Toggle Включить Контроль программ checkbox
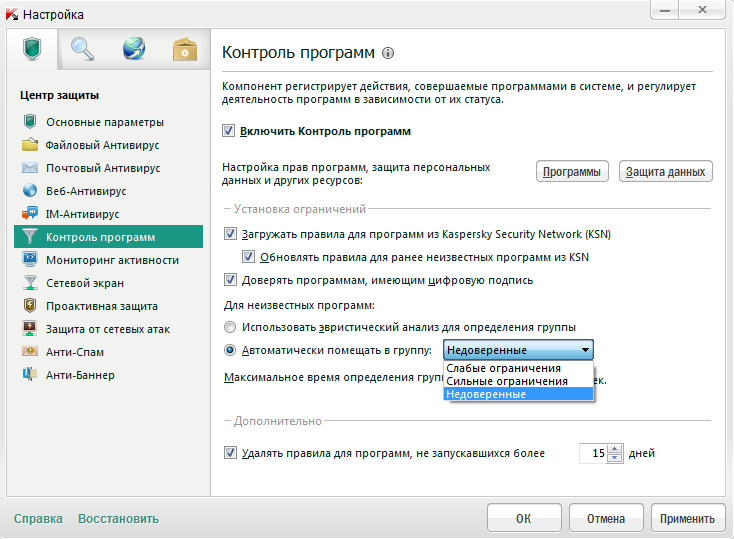Screen dimensions: 734x539 [x=228, y=131]
